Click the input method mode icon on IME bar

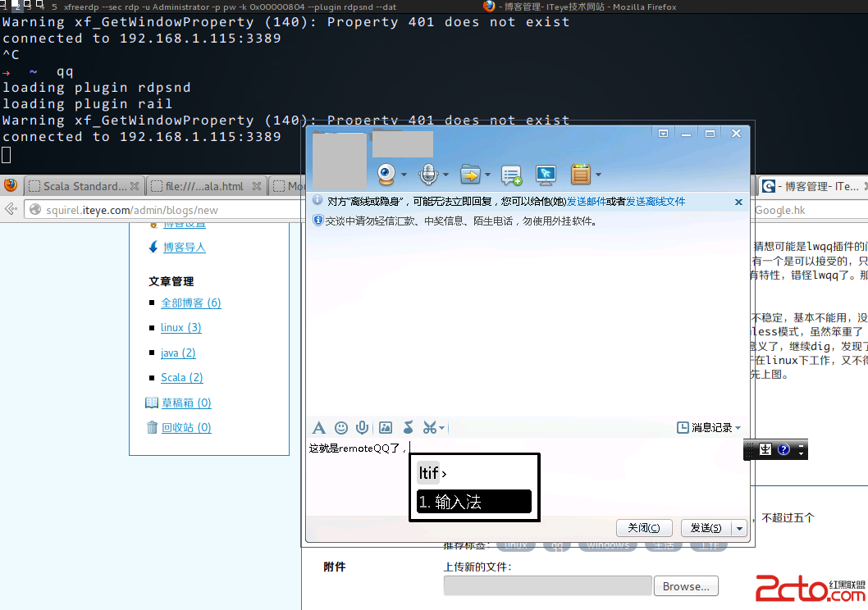pos(765,449)
